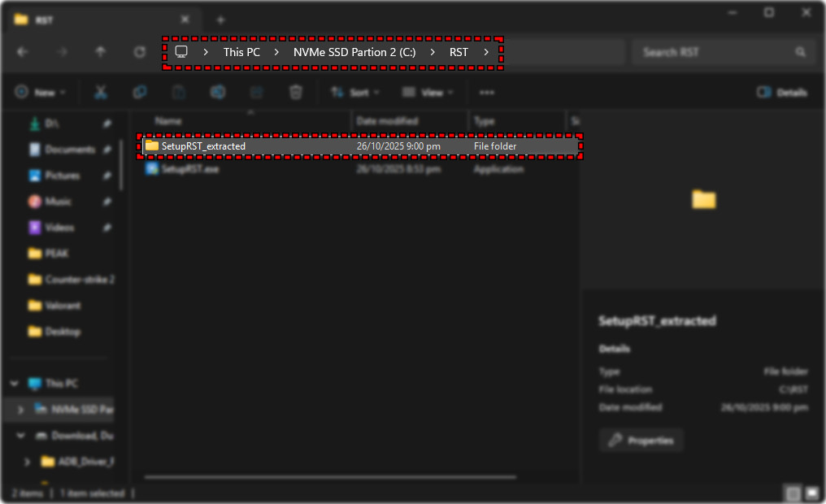Open the View dropdown
This screenshot has width=826, height=504.
(x=427, y=92)
